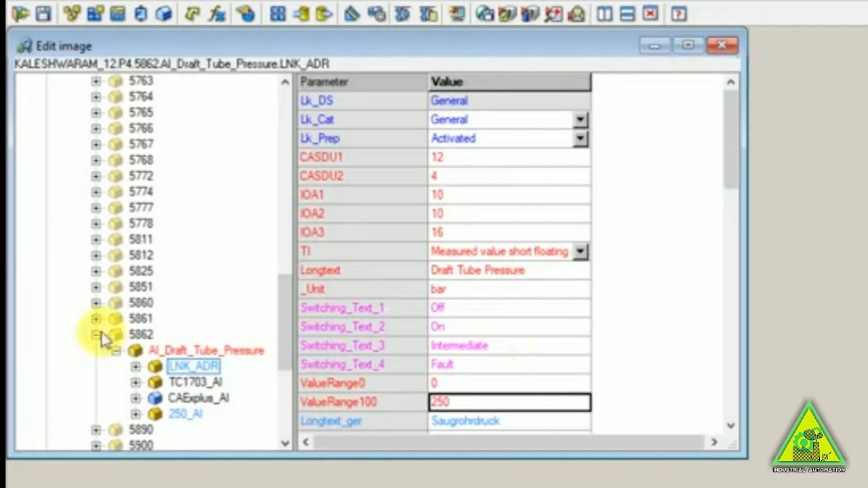Click the yellow curved arrow toolbar icon

pyautogui.click(x=193, y=13)
